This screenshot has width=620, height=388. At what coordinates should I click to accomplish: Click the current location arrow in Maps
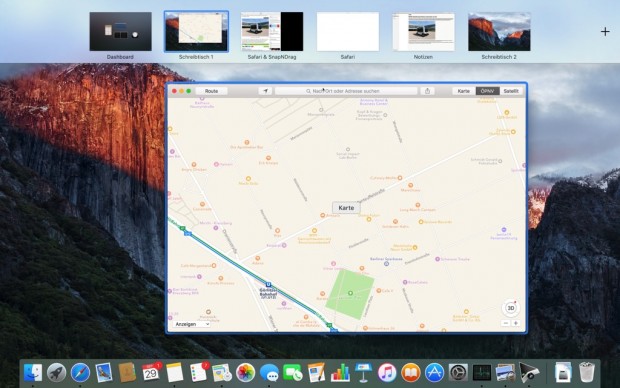265,91
